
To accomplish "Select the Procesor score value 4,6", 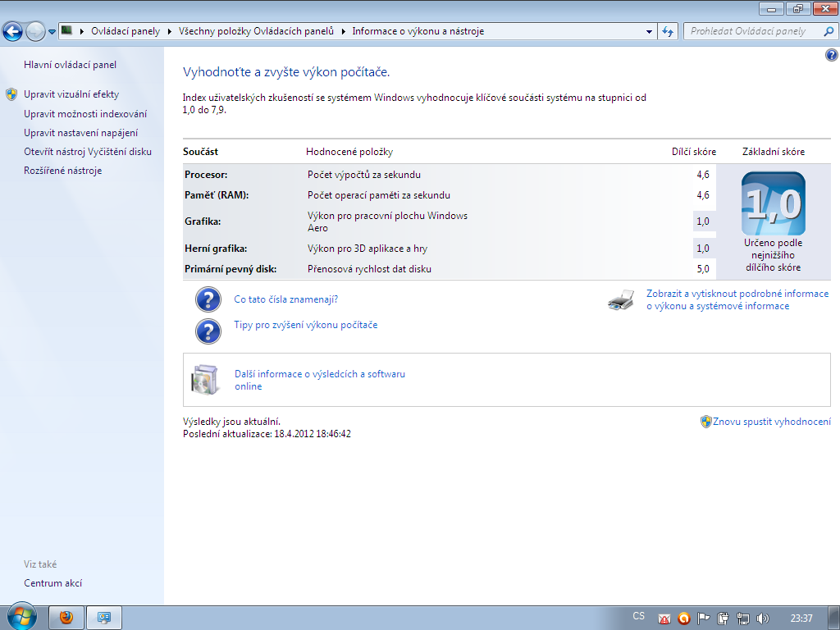I will point(703,175).
